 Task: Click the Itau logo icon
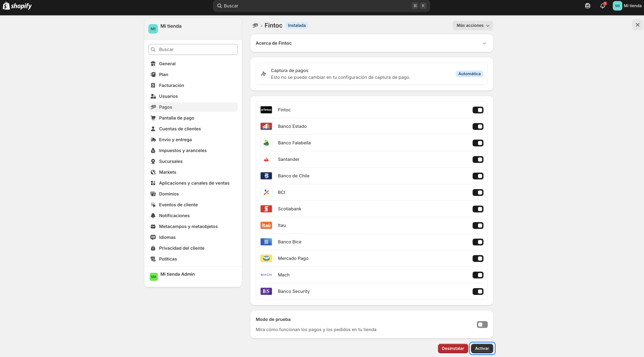pos(266,225)
